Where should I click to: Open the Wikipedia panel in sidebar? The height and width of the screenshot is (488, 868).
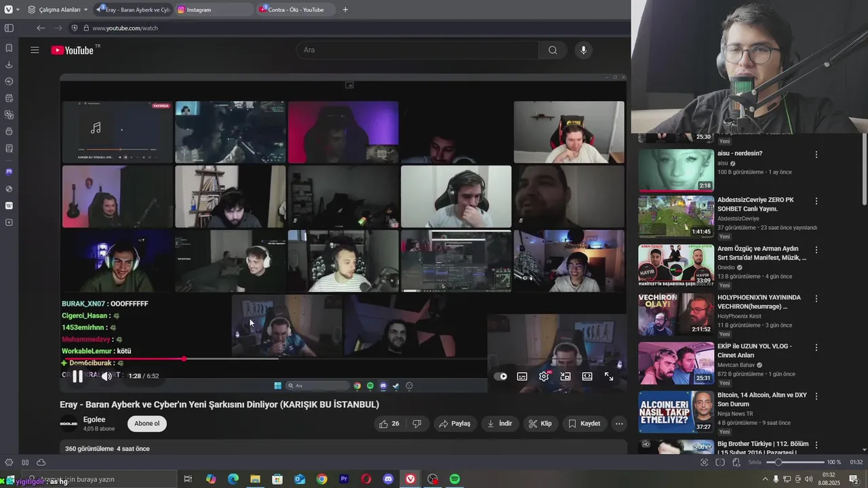coord(9,205)
